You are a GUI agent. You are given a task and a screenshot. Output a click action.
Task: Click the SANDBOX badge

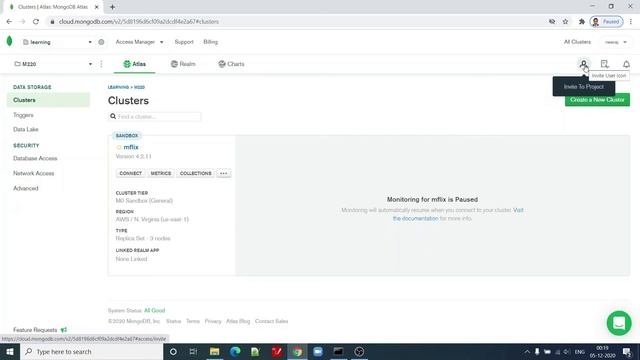click(x=127, y=136)
